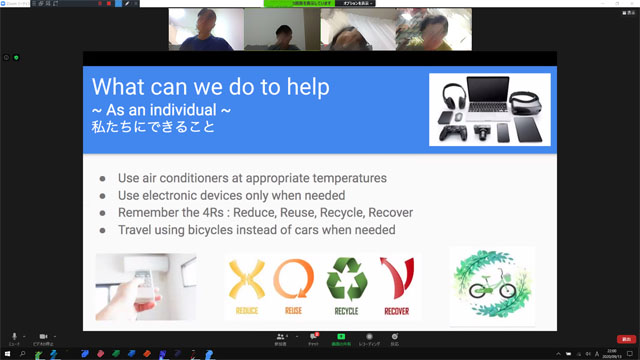The width and height of the screenshot is (640, 360).
Task: Expand the video options arrow beside camera
Action: coord(55,337)
